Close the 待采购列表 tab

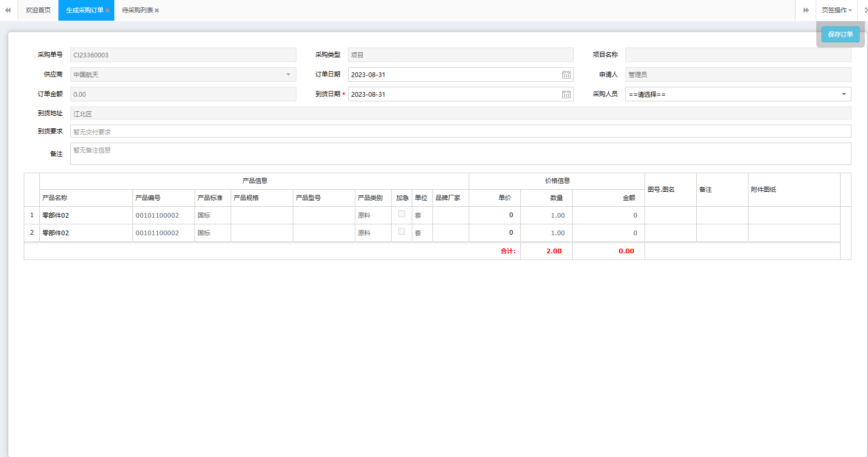click(x=157, y=11)
